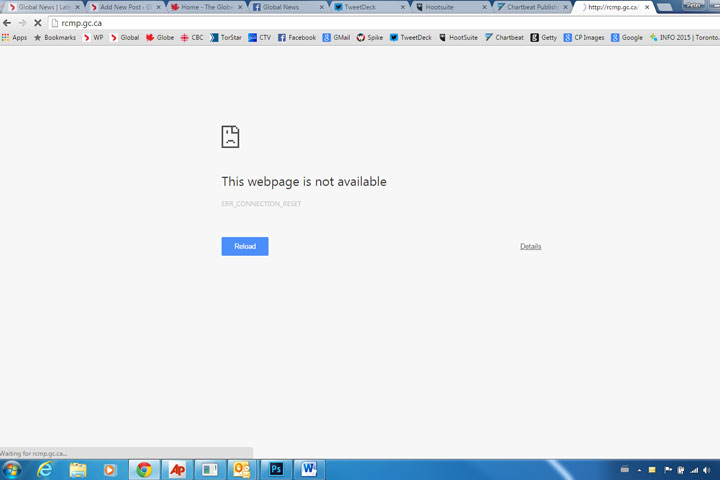
Task: Open the Apps shortcut in bookmarks bar
Action: point(14,37)
